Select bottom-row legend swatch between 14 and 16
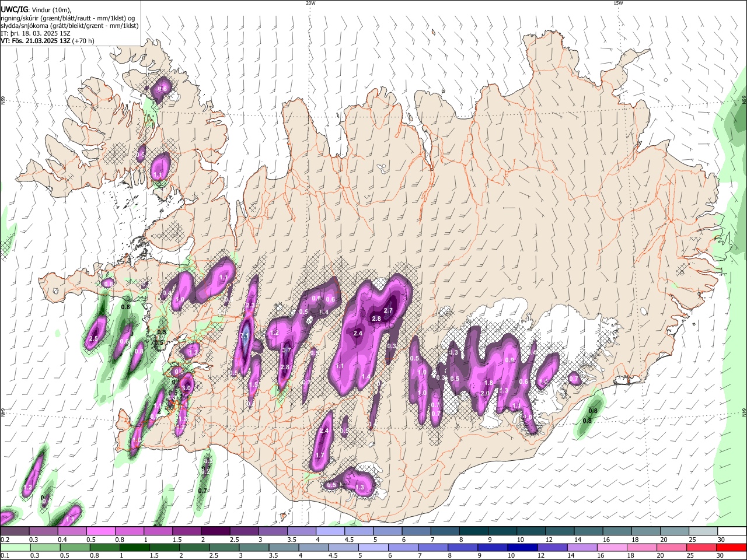The image size is (747, 560). (584, 548)
